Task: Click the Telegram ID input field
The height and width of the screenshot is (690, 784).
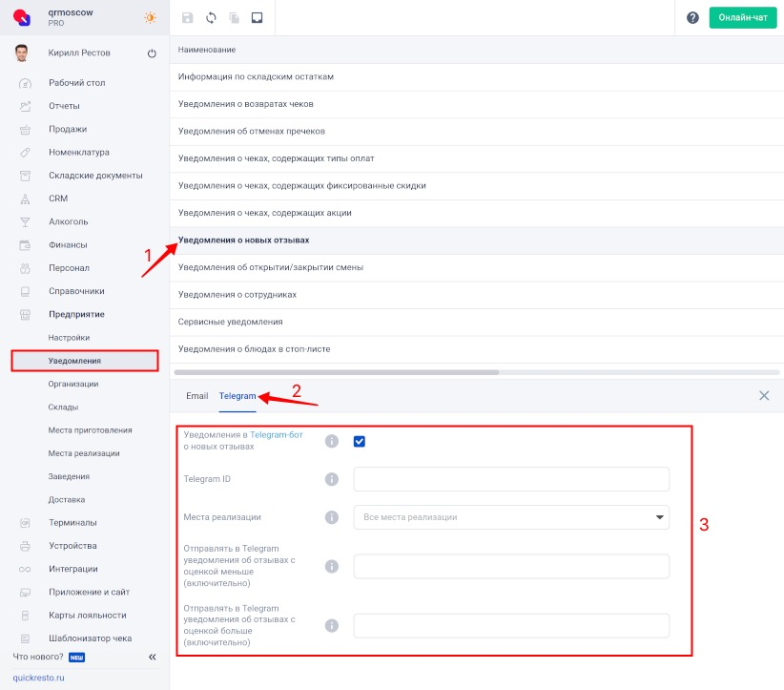Action: (x=511, y=479)
